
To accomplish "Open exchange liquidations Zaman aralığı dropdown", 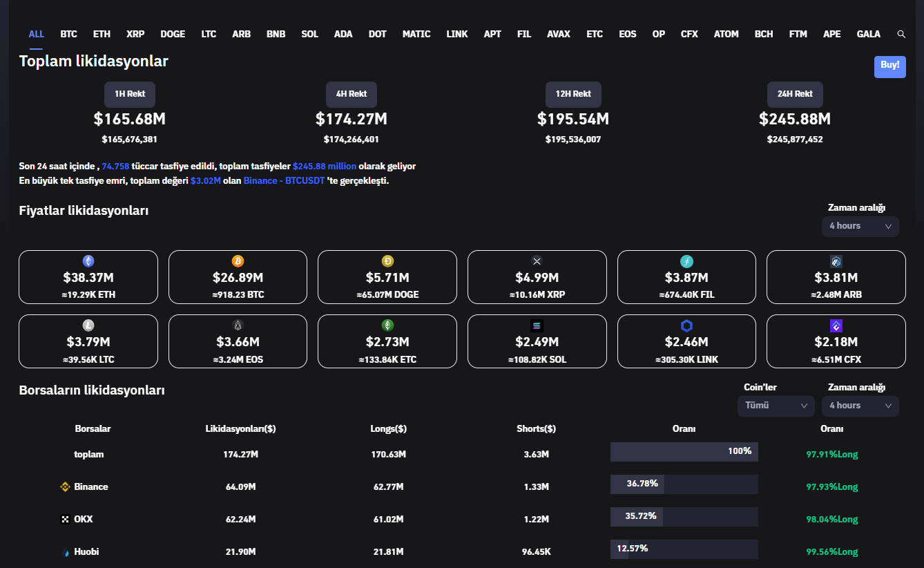I will 860,406.
